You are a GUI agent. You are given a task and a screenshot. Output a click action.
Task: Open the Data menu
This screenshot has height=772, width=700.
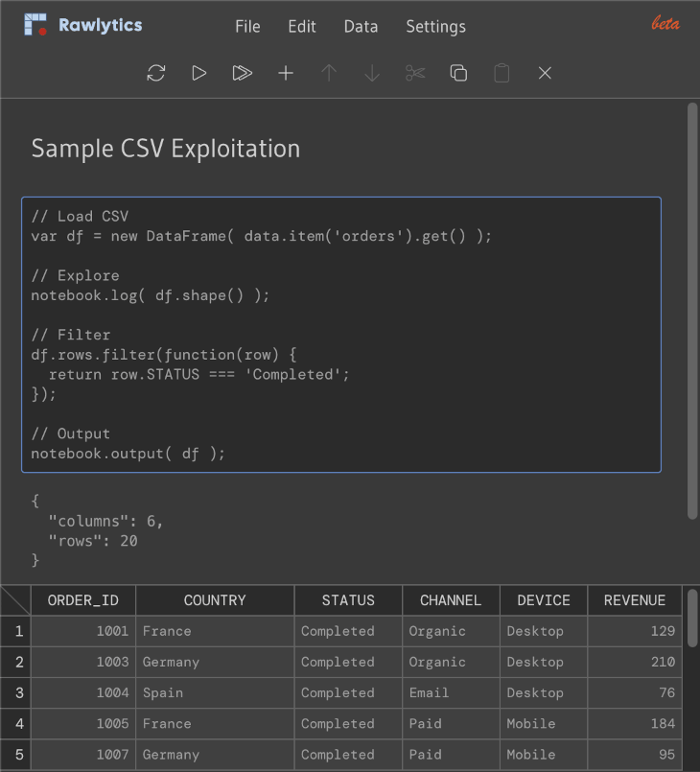point(361,27)
